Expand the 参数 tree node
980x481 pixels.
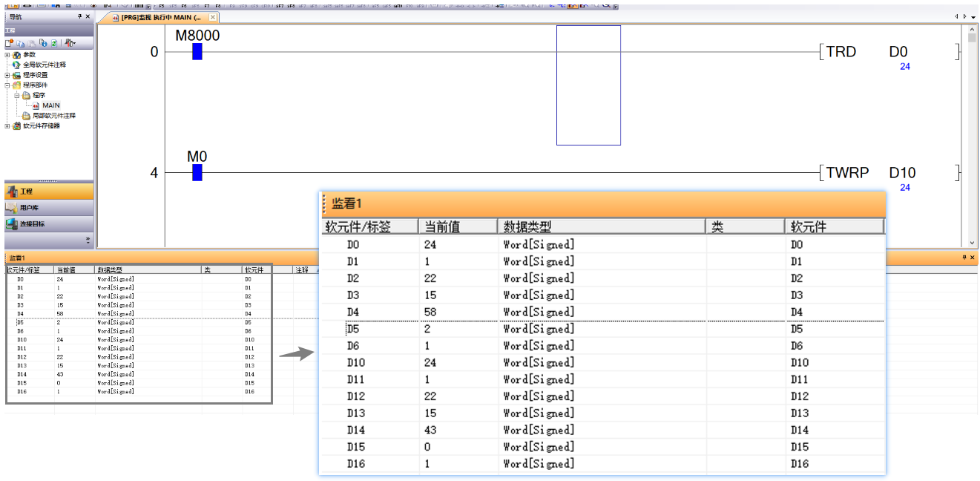(x=7, y=55)
